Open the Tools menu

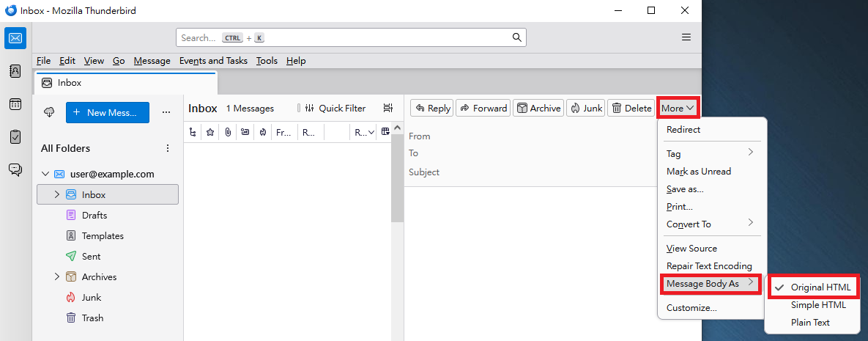tap(267, 61)
